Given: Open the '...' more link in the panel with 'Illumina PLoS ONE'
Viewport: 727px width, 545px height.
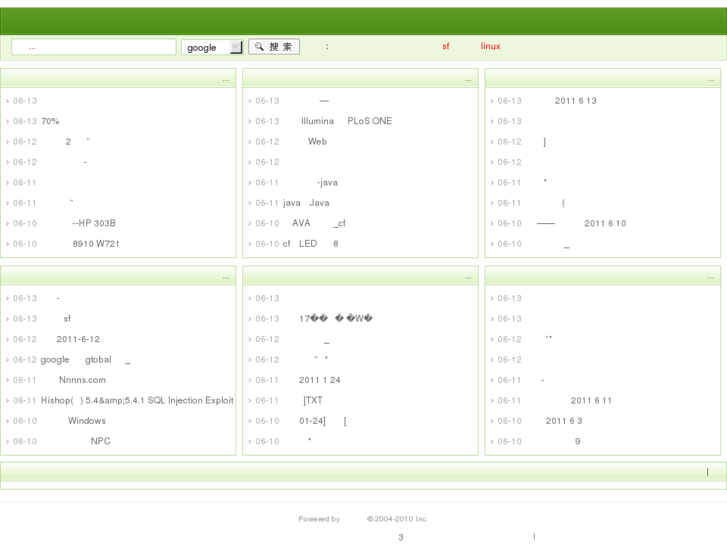Looking at the screenshot, I should click(468, 81).
